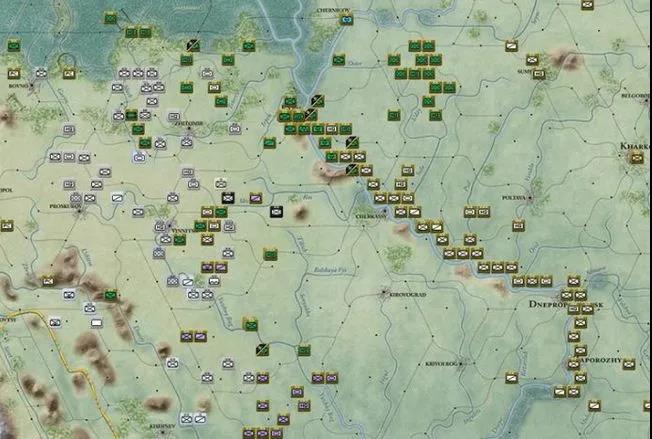Screen dimensions: 652x439
Task: Select white flag counter left of blank white counter
Action: point(55,323)
